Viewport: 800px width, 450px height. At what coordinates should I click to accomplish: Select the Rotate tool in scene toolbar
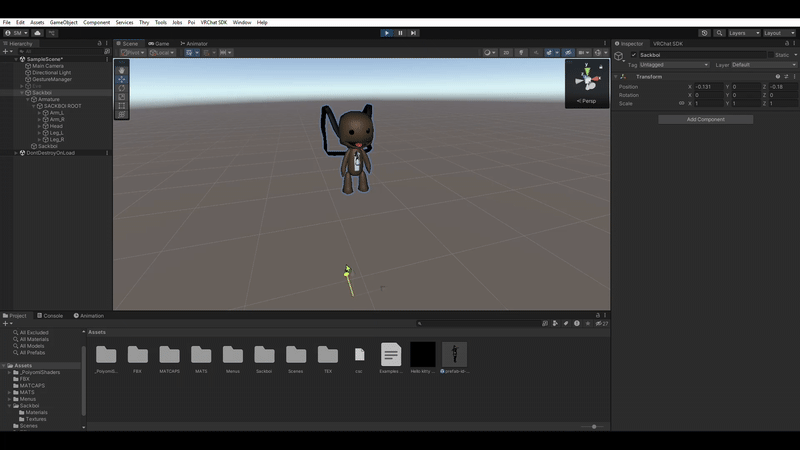tap(121, 88)
